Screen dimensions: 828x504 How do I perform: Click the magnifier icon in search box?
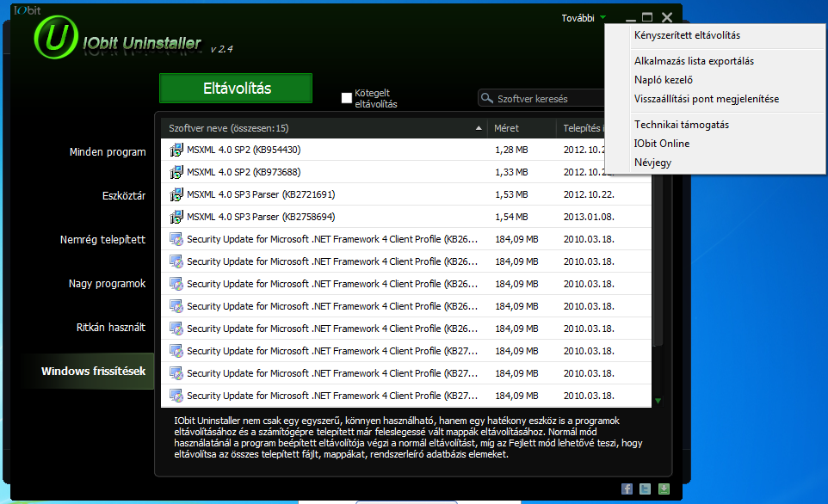[x=487, y=98]
